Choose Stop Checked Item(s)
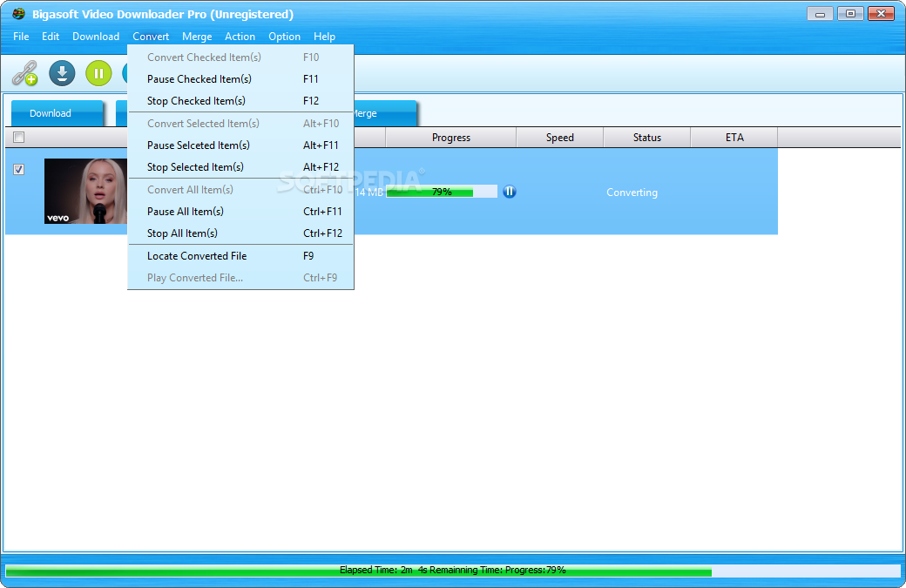This screenshot has height=588, width=906. [240, 101]
